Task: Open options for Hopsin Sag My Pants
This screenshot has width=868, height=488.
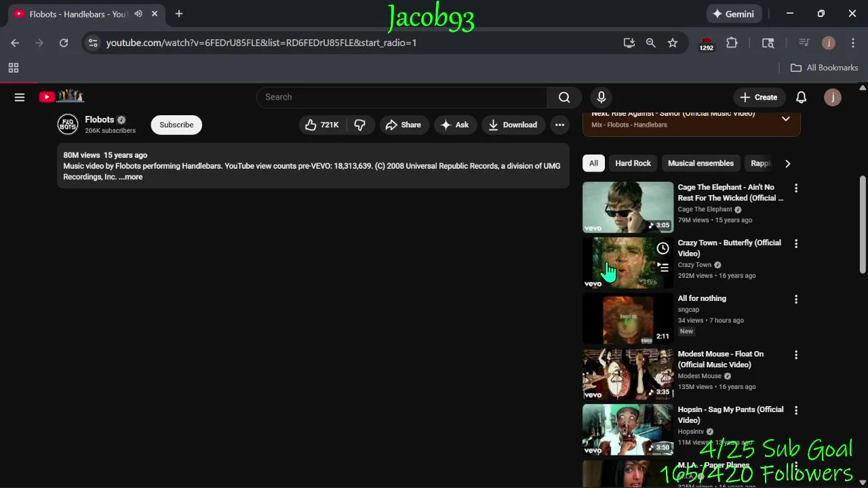Action: pos(796,410)
